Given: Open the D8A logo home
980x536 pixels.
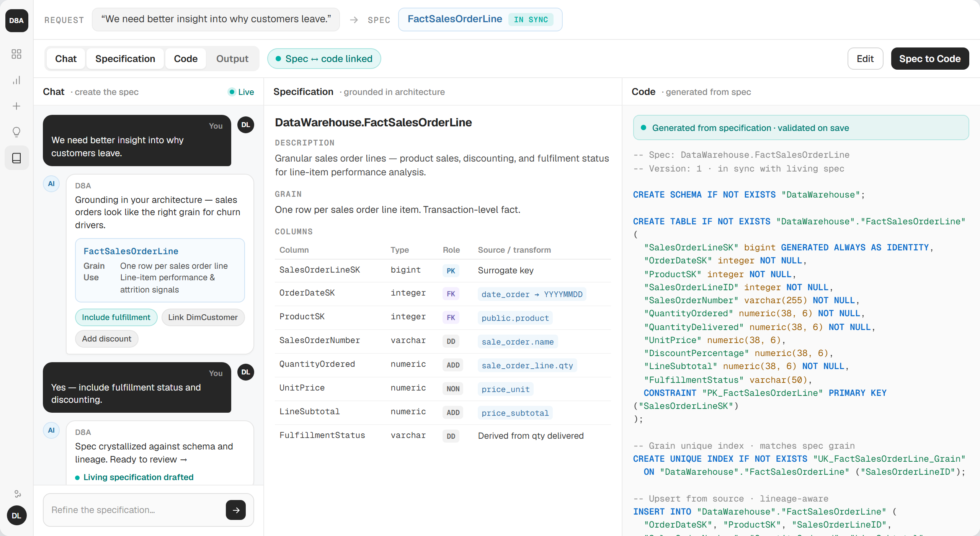Looking at the screenshot, I should coord(16,20).
